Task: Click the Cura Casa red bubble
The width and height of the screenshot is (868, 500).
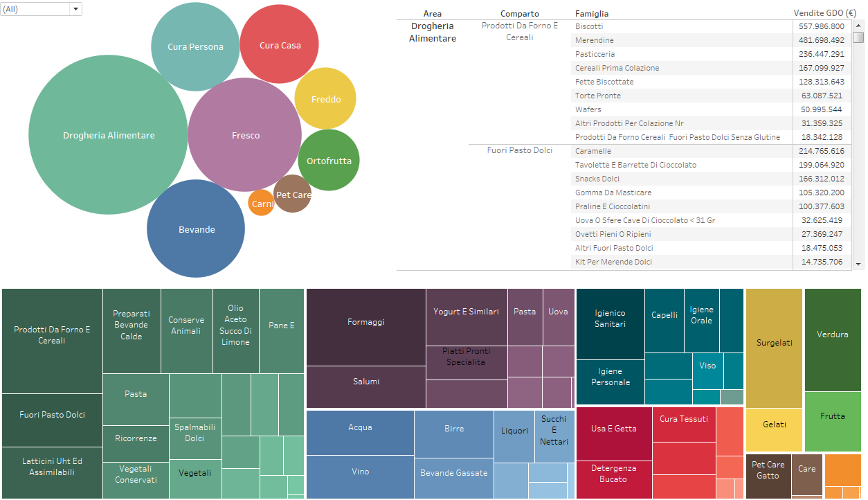Action: coord(280,44)
